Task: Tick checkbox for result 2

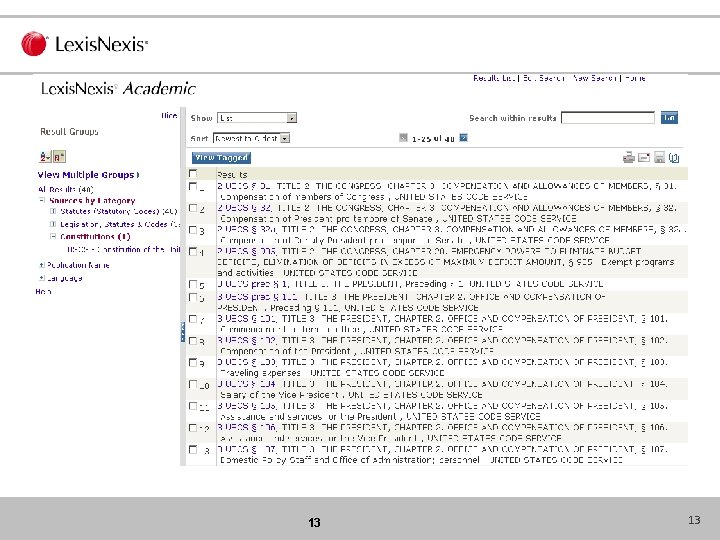Action: [x=193, y=208]
